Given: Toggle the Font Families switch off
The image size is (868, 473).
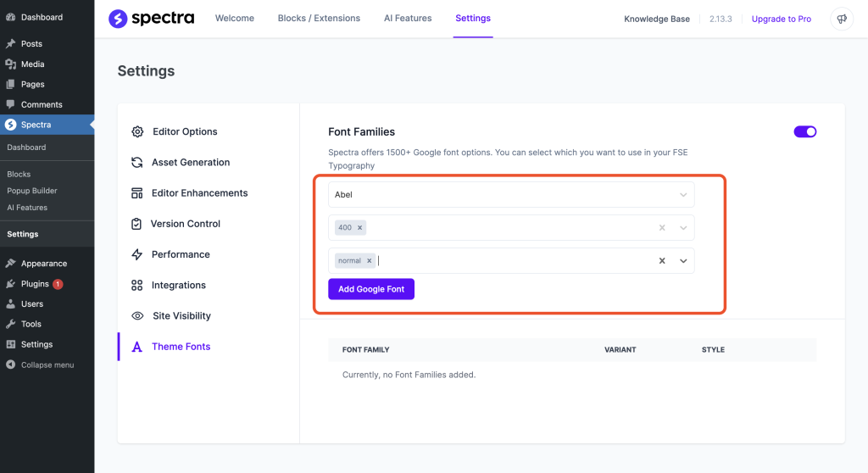Looking at the screenshot, I should pyautogui.click(x=804, y=131).
